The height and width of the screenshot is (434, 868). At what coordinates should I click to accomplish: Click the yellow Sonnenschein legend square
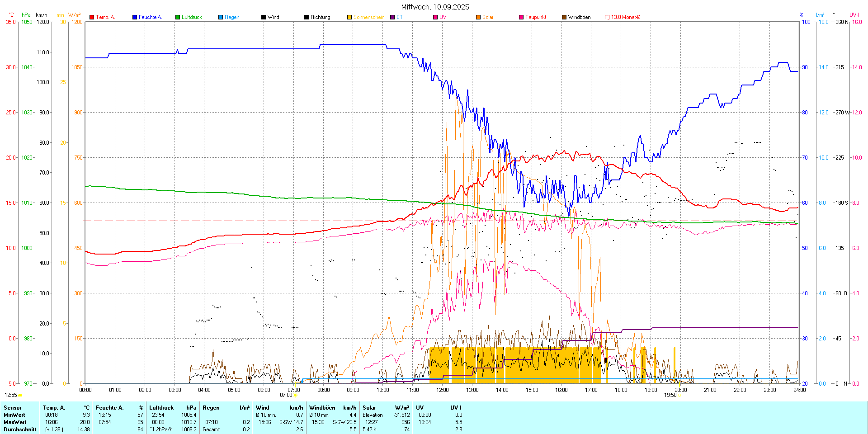pyautogui.click(x=349, y=17)
